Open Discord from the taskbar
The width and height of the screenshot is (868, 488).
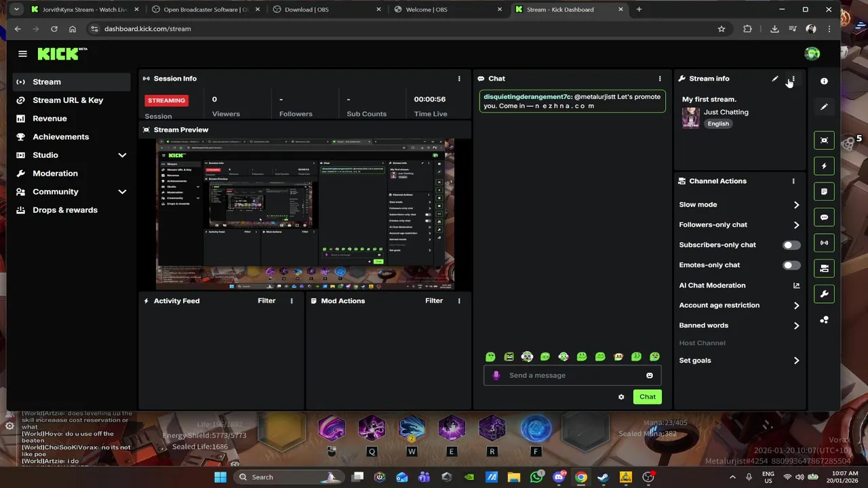click(559, 477)
